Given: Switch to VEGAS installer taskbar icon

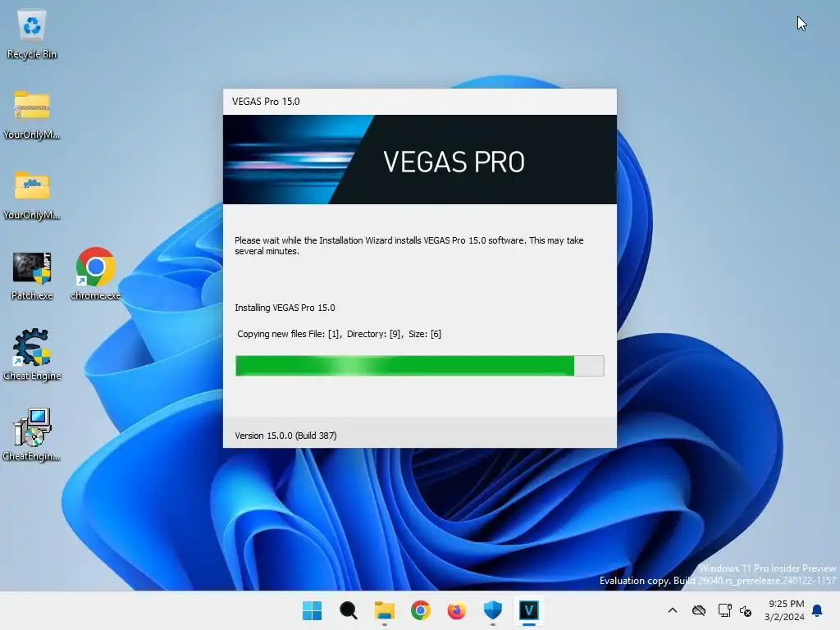Looking at the screenshot, I should [529, 610].
